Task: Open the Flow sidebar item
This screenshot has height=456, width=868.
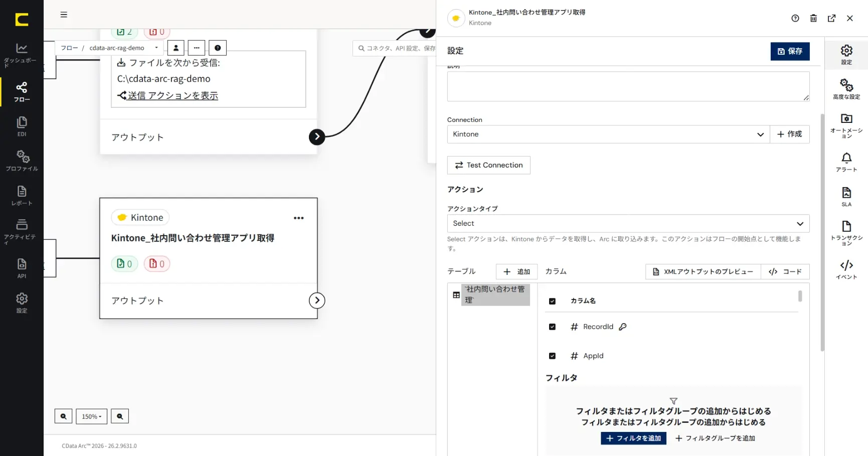Action: (22, 92)
